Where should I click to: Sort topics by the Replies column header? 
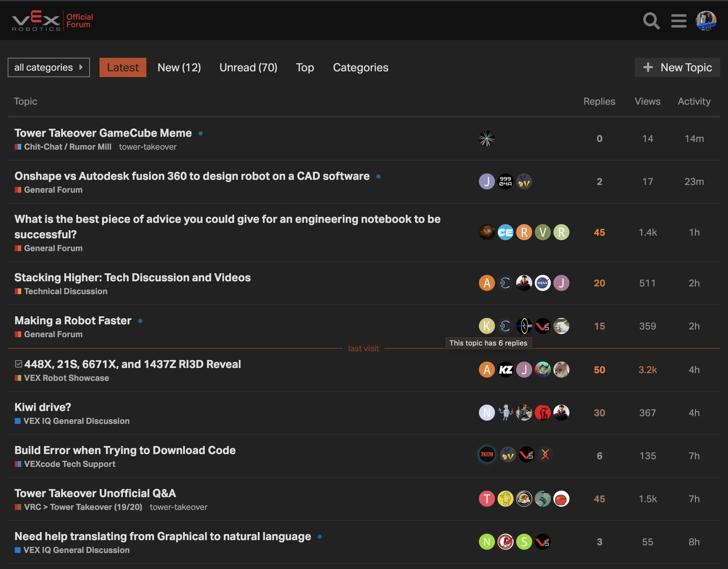599,101
